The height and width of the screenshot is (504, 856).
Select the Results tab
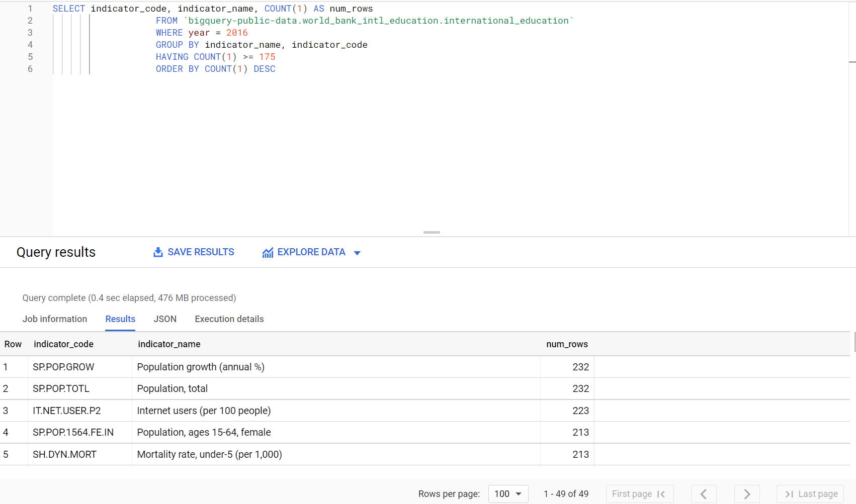click(x=120, y=319)
